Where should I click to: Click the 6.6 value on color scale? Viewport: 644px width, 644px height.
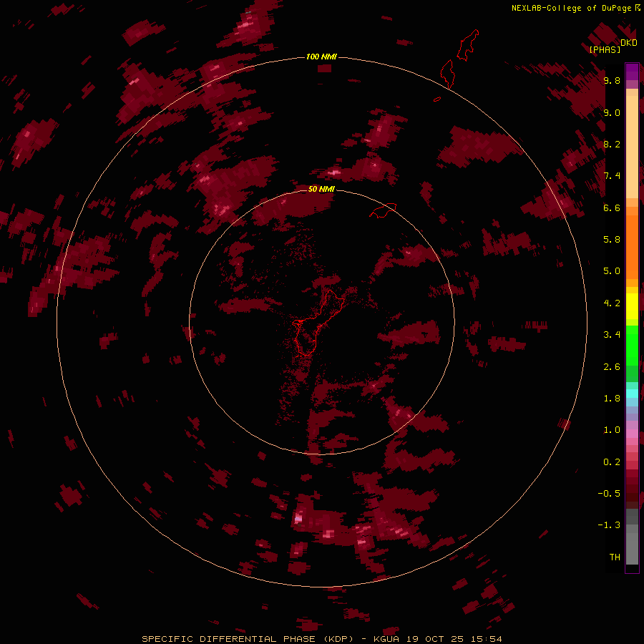click(612, 208)
